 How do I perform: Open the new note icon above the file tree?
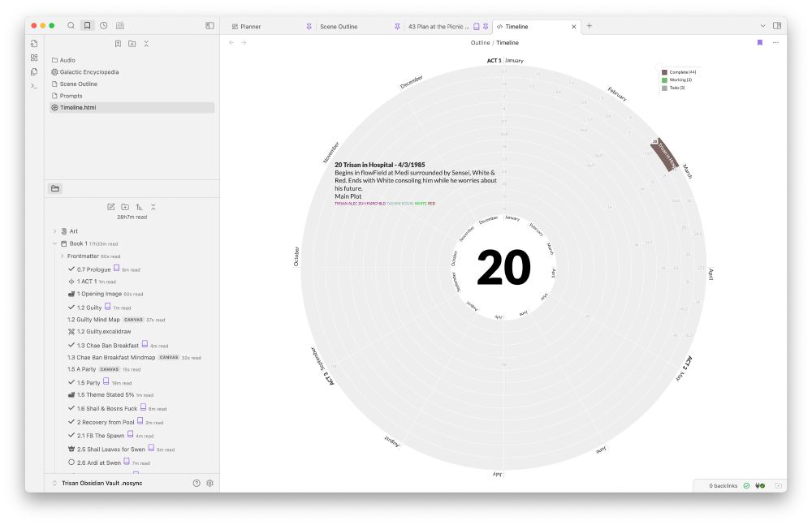pyautogui.click(x=111, y=206)
